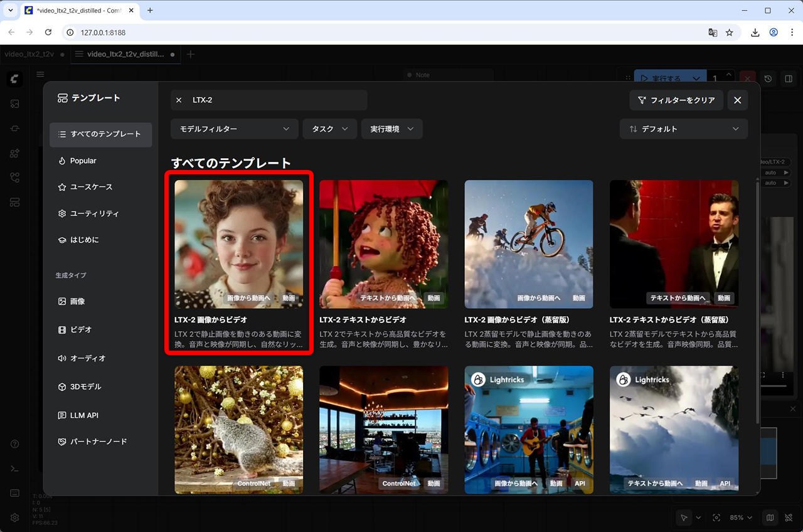This screenshot has height=532, width=803.
Task: Reload the browser page
Action: [48, 33]
